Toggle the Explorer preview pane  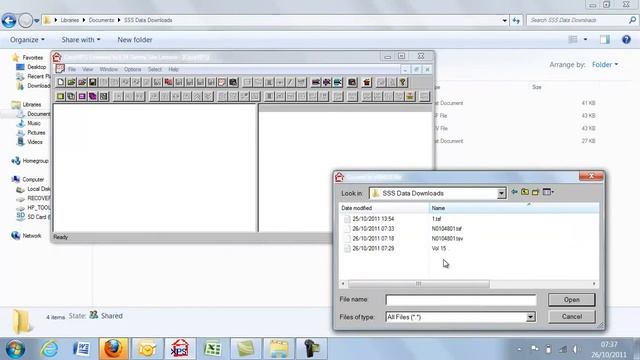pos(605,39)
